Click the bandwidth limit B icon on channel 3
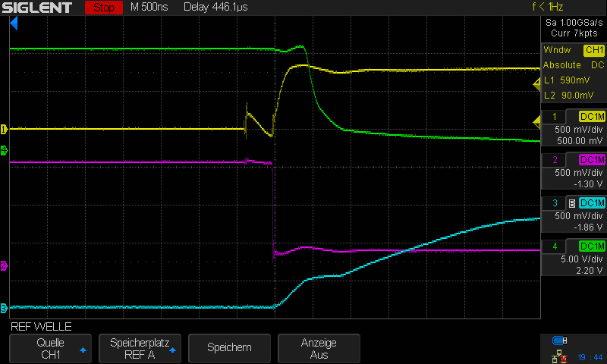The image size is (607, 364). (572, 203)
